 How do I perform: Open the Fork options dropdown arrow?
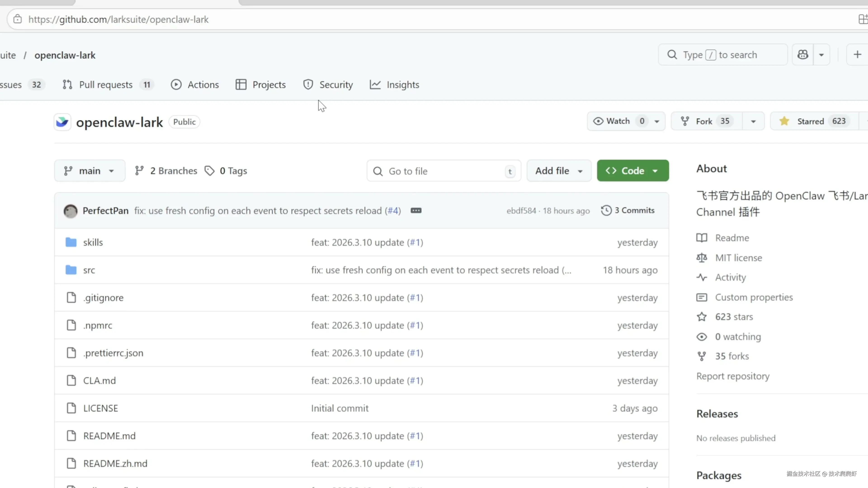coord(753,121)
